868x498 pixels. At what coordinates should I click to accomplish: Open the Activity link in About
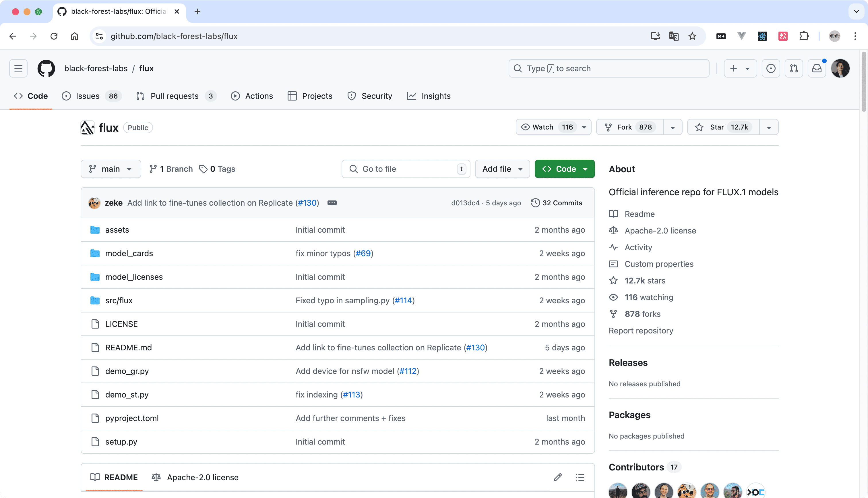click(638, 247)
